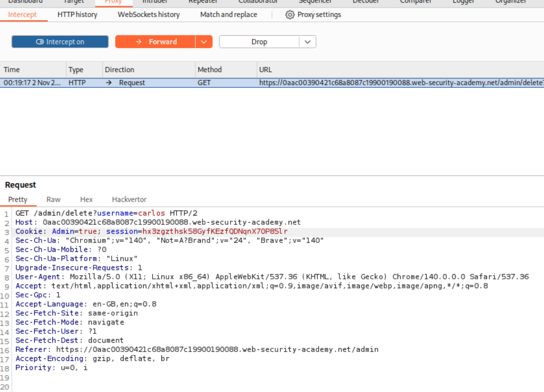This screenshot has width=544, height=392.
Task: Sort table by Method column header
Action: [x=210, y=70]
